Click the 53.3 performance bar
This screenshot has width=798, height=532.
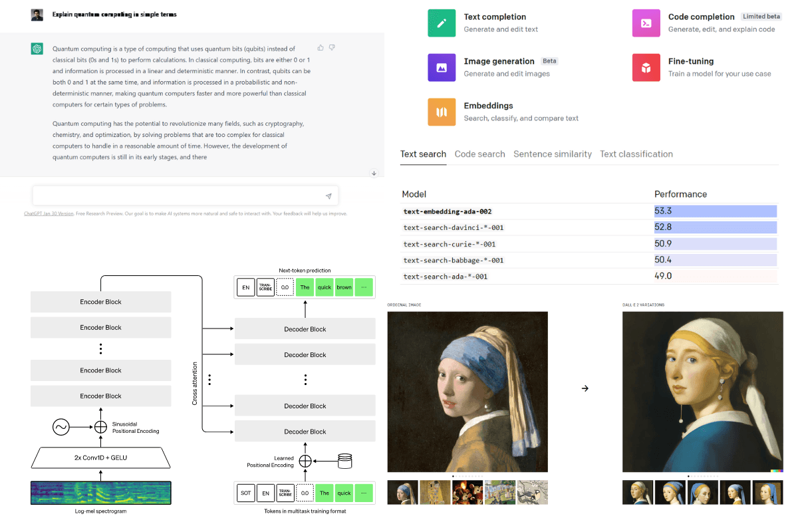(x=716, y=211)
